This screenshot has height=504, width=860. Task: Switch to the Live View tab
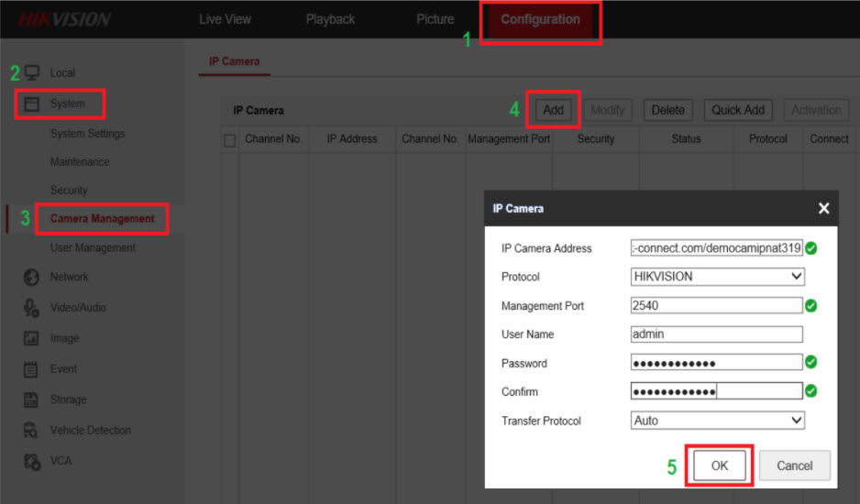coord(225,19)
